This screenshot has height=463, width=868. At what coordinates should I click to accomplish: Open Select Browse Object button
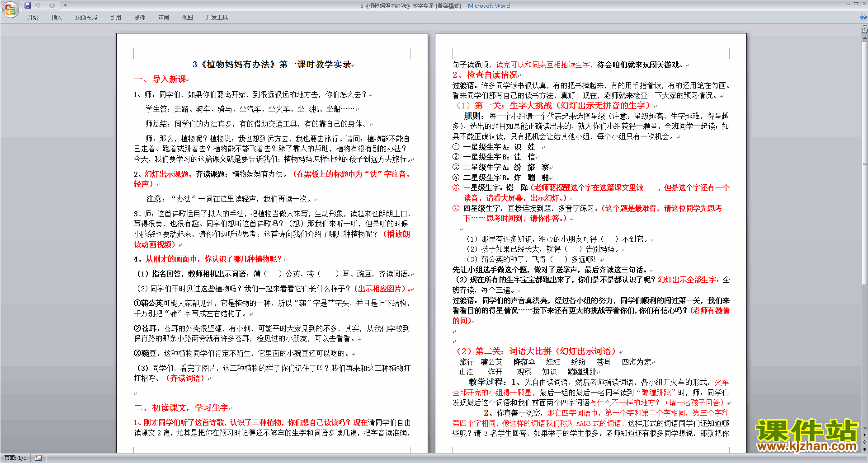864,442
